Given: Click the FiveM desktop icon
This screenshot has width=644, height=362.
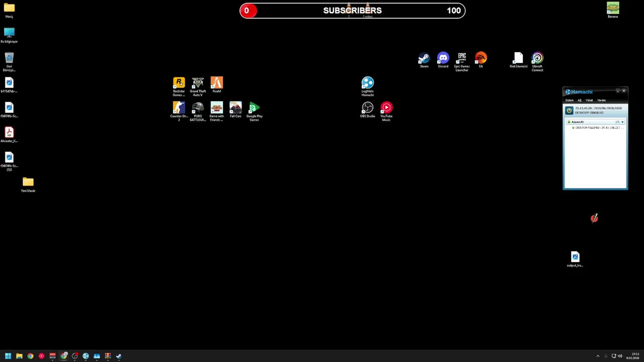Looking at the screenshot, I should [217, 85].
